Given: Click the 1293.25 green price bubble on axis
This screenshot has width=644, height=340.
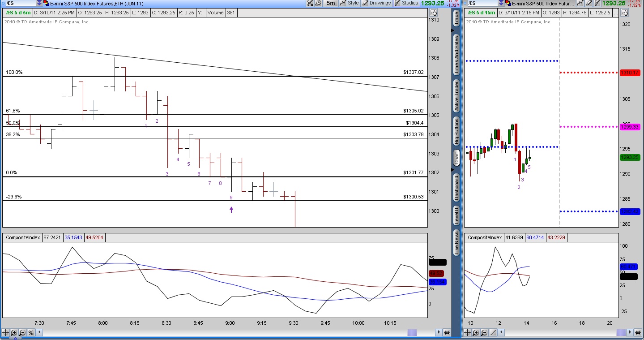Looking at the screenshot, I should tap(630, 157).
